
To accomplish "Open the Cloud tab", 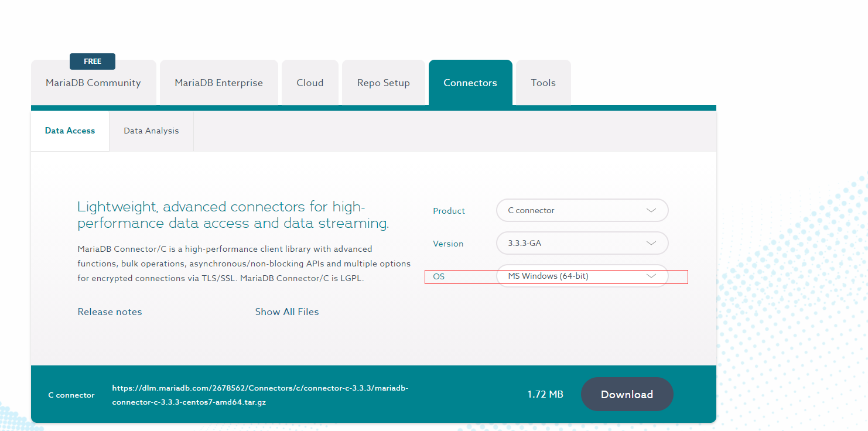I will click(x=310, y=83).
